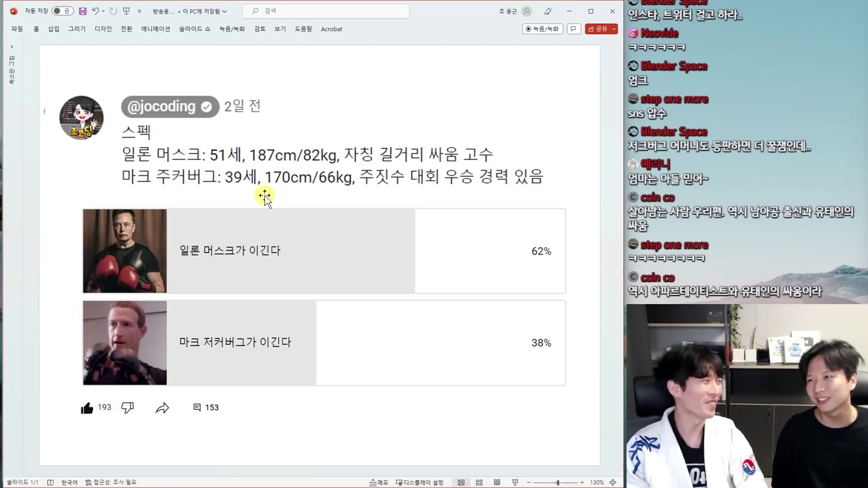The width and height of the screenshot is (868, 488).
Task: Open the Undo history dropdown arrow
Action: click(x=103, y=11)
